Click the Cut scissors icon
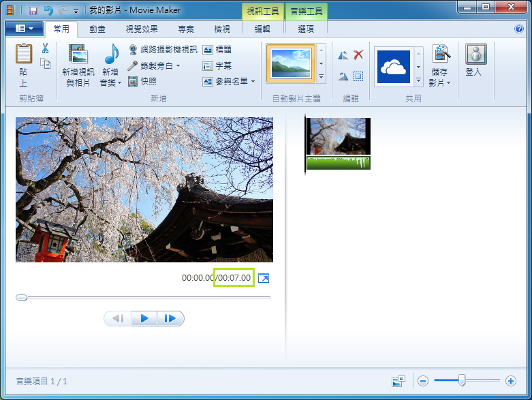 pos(46,48)
